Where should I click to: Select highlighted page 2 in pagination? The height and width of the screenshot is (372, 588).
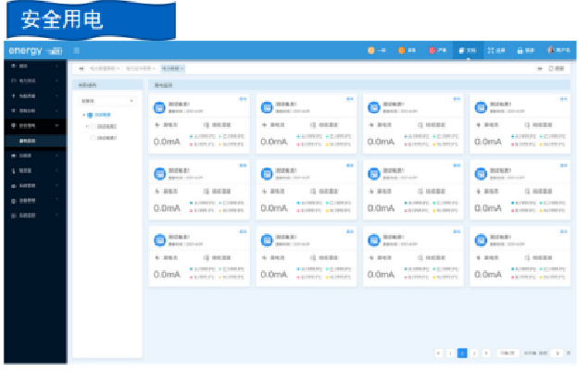pos(462,353)
